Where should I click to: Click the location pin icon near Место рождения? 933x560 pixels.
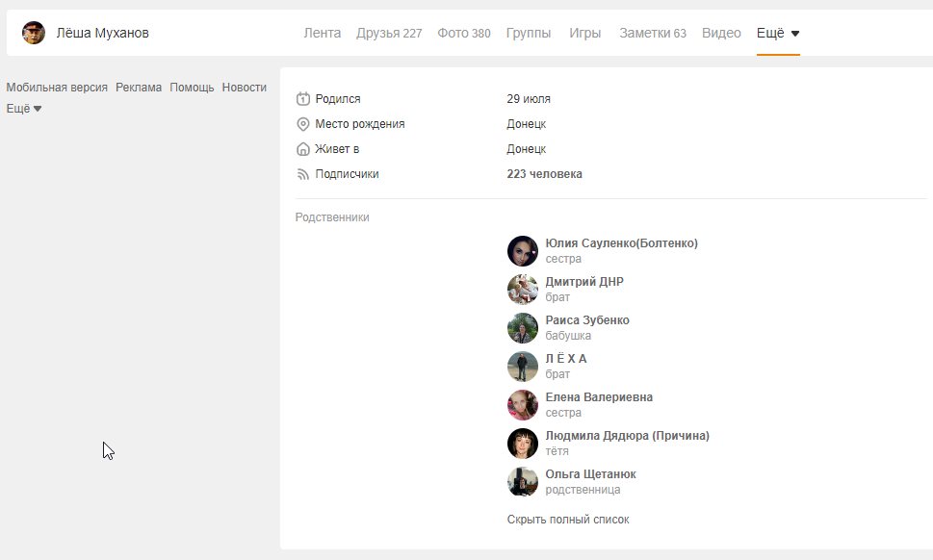tap(303, 124)
